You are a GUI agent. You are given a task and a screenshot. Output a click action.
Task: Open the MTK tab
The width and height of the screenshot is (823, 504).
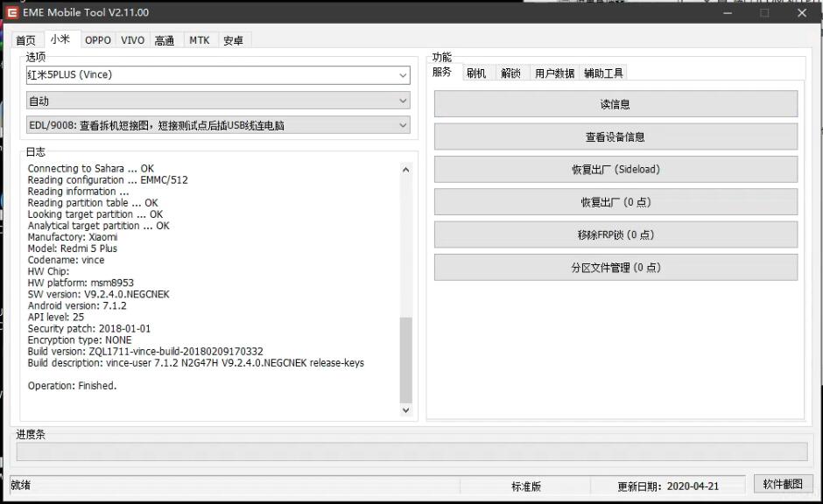pyautogui.click(x=200, y=40)
